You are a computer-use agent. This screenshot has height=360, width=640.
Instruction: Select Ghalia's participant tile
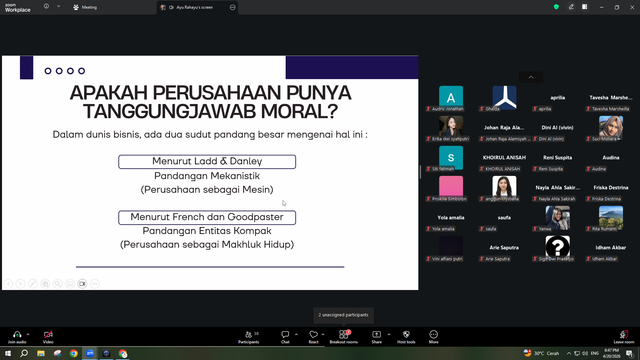[504, 98]
